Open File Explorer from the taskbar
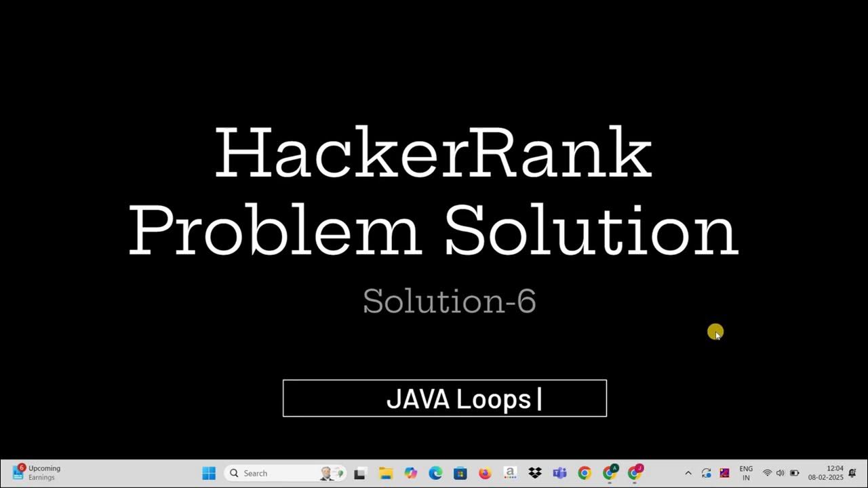Image resolution: width=868 pixels, height=488 pixels. [x=385, y=473]
